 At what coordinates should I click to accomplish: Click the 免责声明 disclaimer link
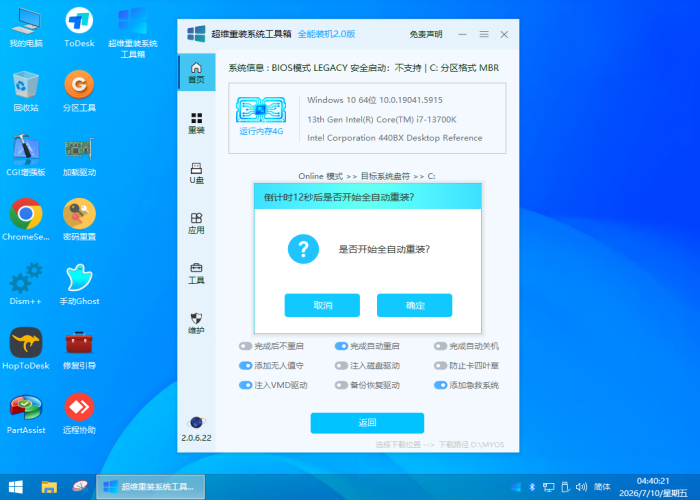425,34
